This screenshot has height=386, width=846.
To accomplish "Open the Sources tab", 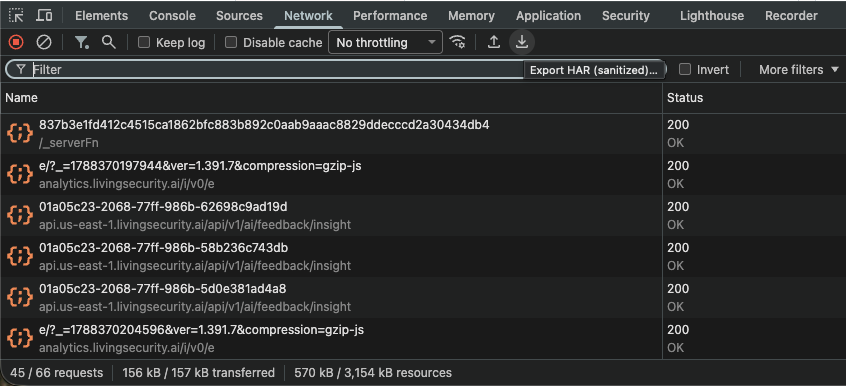I will (239, 16).
